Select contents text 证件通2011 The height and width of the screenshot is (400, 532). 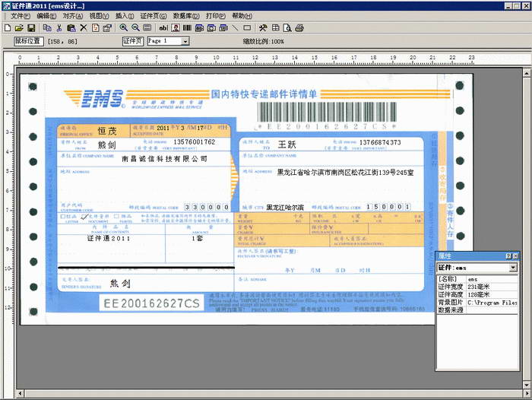[x=109, y=238]
